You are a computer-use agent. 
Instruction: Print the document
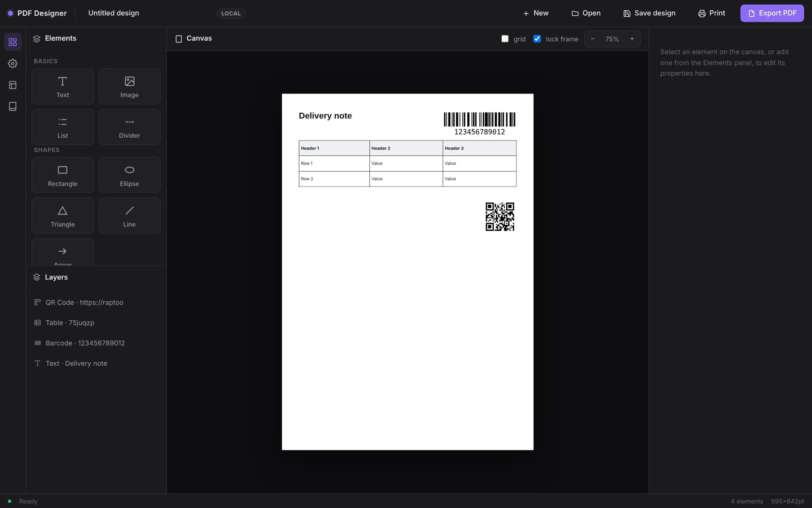pos(711,13)
